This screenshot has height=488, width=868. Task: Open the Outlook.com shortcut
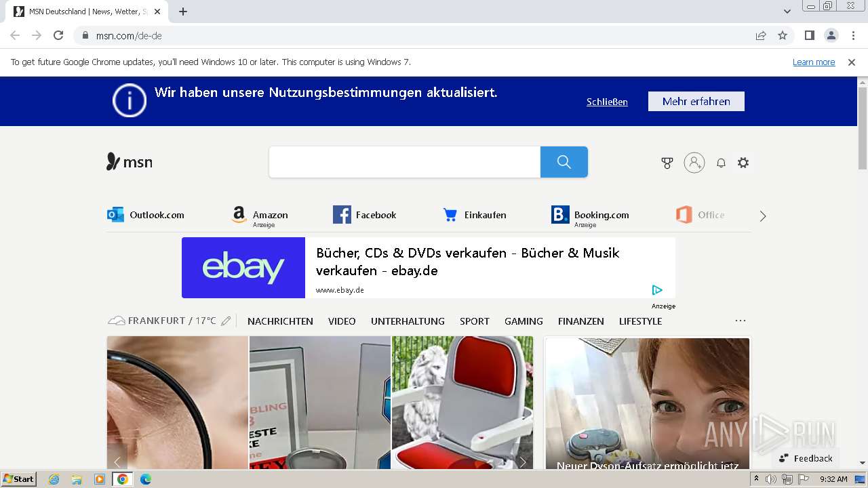click(x=146, y=215)
